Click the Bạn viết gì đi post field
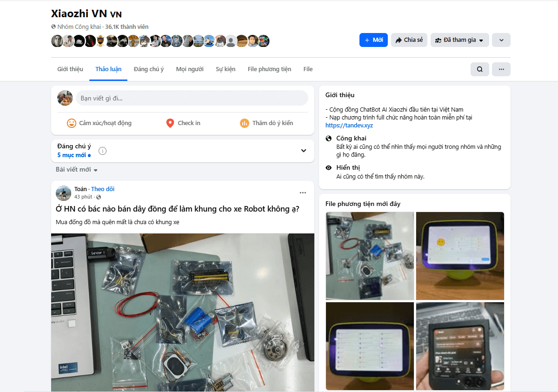 click(x=192, y=98)
